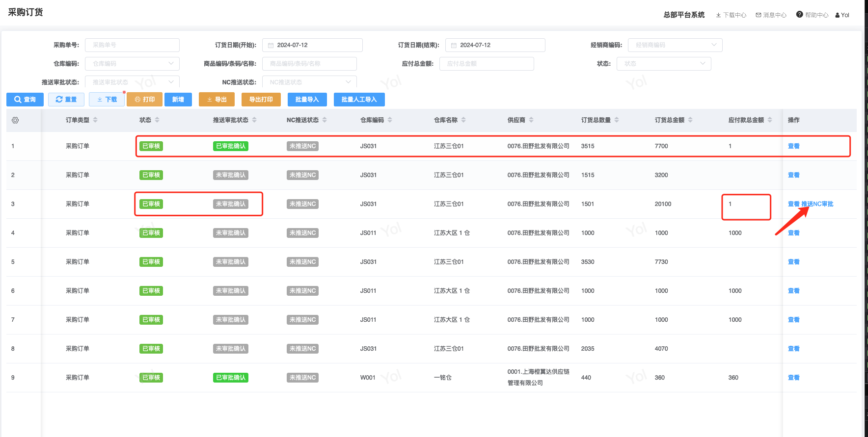The width and height of the screenshot is (868, 437).
Task: Sort by 订货总金额 column arrows
Action: 690,120
